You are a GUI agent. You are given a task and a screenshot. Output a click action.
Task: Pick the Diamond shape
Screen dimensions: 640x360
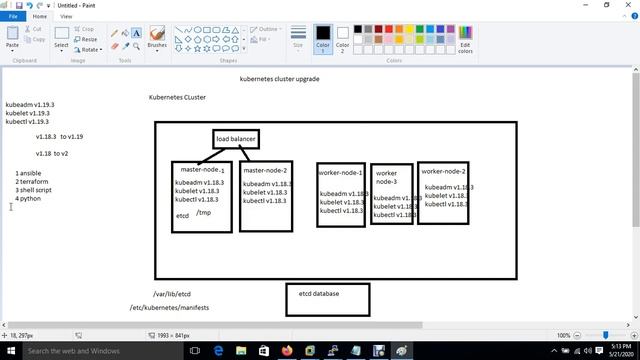[x=188, y=40]
